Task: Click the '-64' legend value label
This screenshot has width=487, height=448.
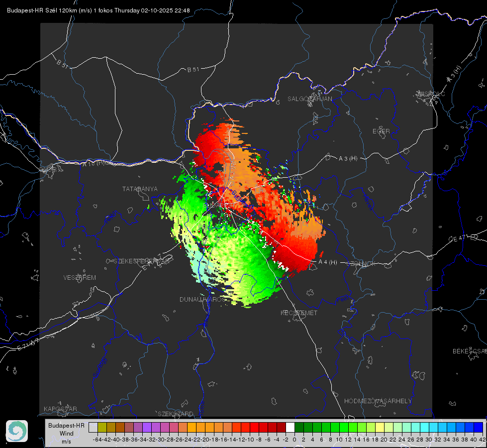Action: point(97,440)
